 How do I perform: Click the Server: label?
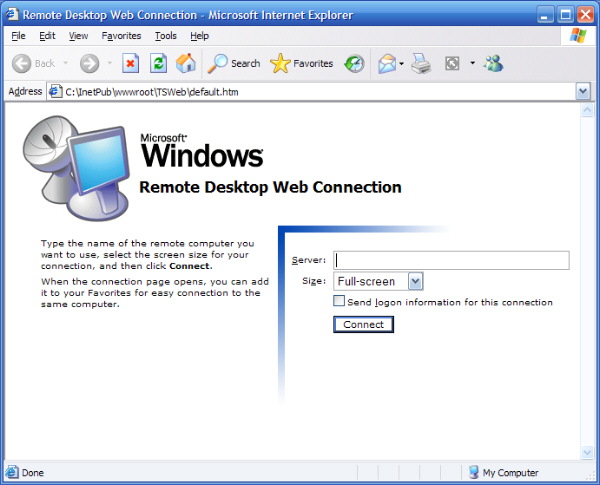pyautogui.click(x=309, y=260)
